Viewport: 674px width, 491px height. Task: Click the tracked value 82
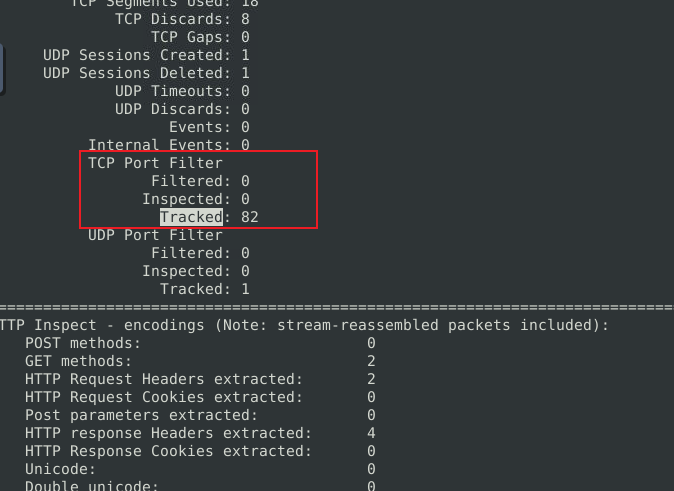tap(250, 217)
